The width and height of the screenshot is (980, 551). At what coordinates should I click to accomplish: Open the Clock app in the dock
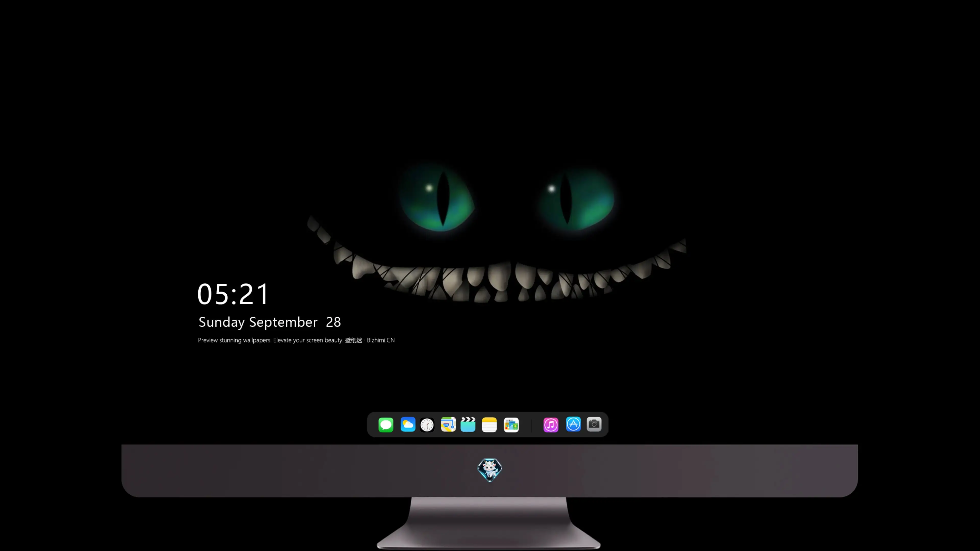(427, 425)
